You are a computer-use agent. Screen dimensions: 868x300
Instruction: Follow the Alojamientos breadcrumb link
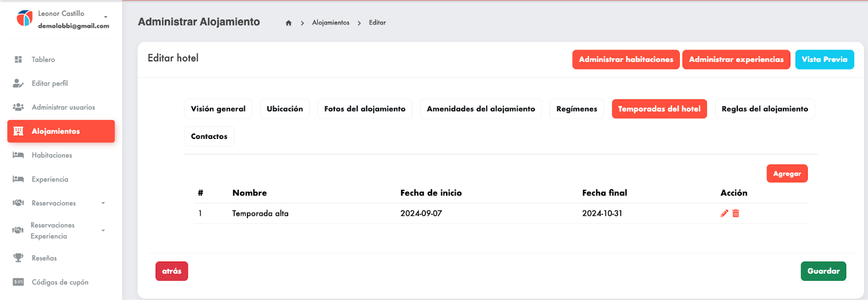coord(331,23)
